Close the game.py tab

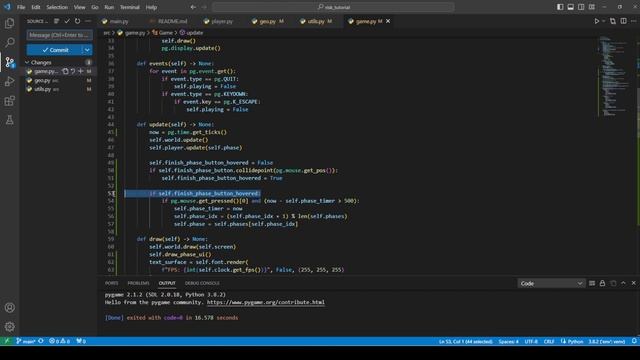tap(388, 21)
